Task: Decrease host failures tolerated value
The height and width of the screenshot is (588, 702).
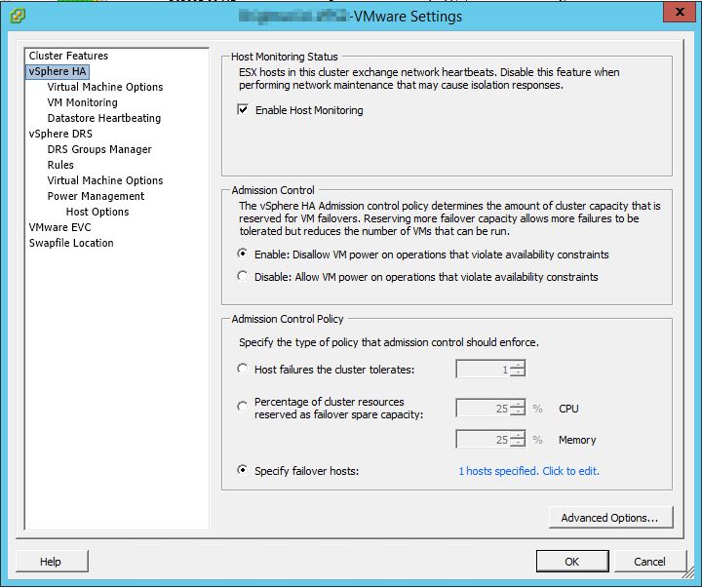Action: 518,373
